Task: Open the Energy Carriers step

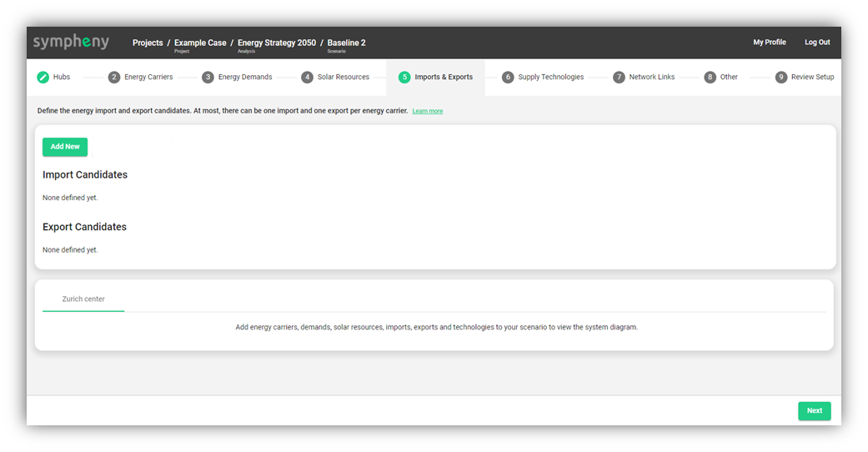Action: point(148,78)
